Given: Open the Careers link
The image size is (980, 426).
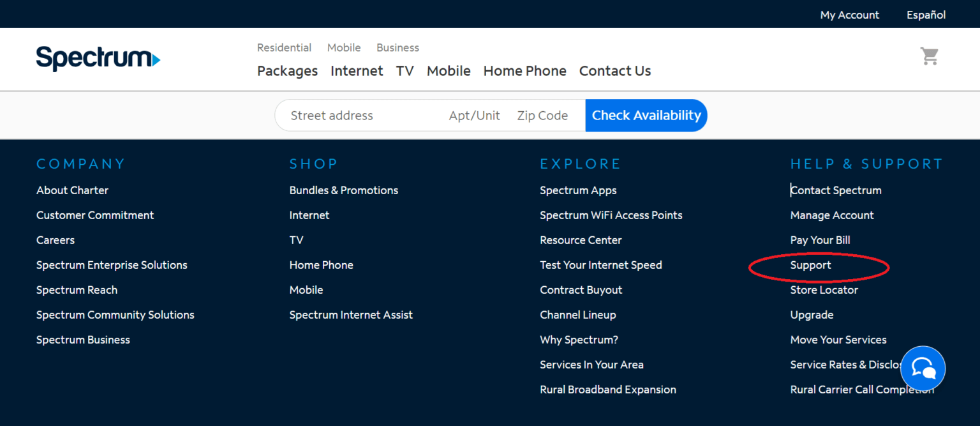Looking at the screenshot, I should (x=56, y=240).
